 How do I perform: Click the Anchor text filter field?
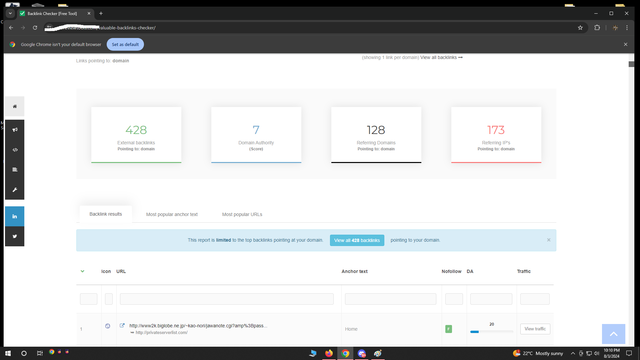pos(391,299)
